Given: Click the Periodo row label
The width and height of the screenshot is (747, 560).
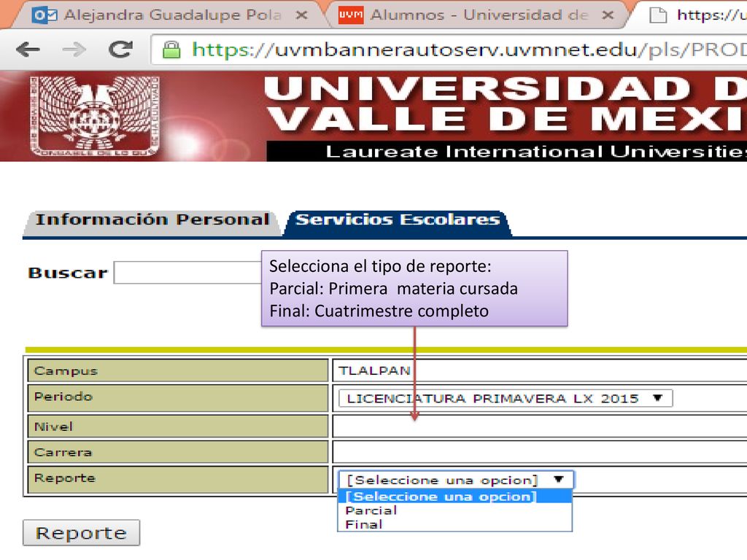Looking at the screenshot, I should click(178, 398).
